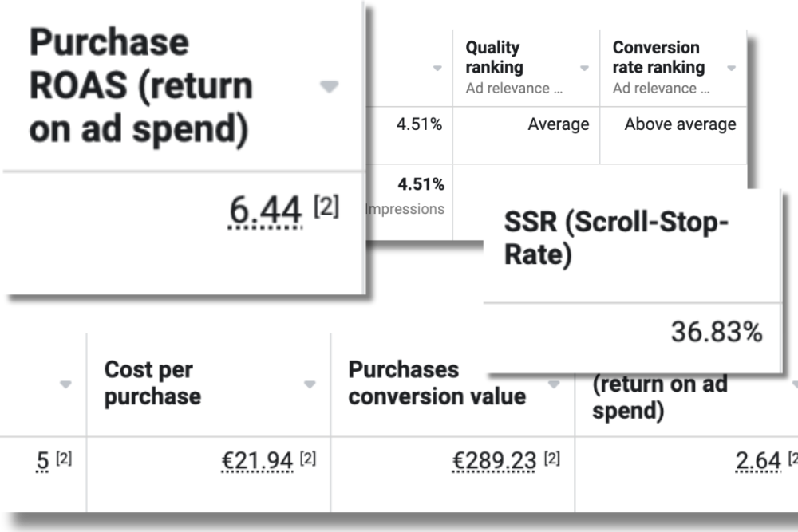The width and height of the screenshot is (798, 532).
Task: Open the [2] footnote beside €289.23
Action: pos(551,459)
